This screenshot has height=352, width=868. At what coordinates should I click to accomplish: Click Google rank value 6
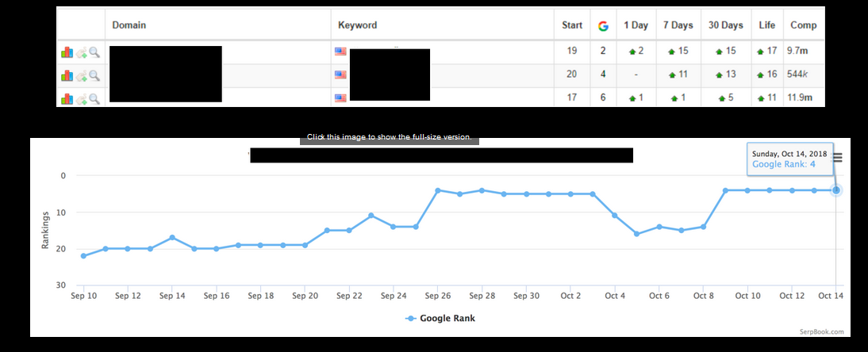pos(603,98)
